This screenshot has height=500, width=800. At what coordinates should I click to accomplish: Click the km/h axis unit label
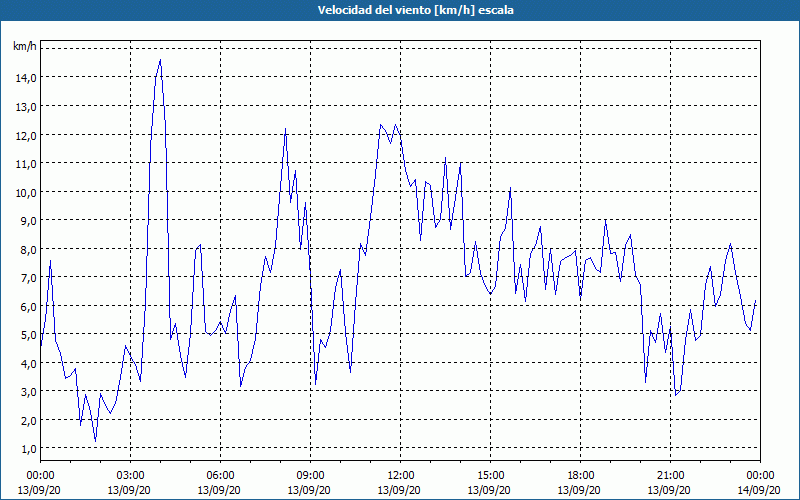point(25,46)
